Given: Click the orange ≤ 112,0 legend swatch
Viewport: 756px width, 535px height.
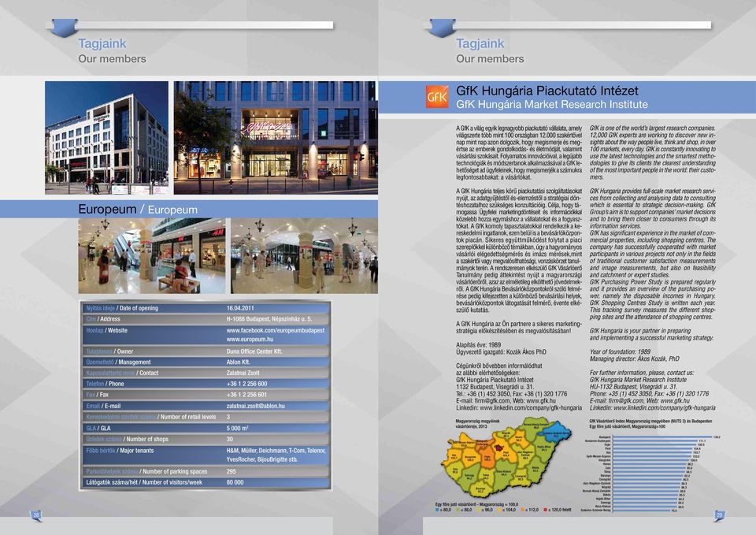Looking at the screenshot, I should pyautogui.click(x=522, y=510).
